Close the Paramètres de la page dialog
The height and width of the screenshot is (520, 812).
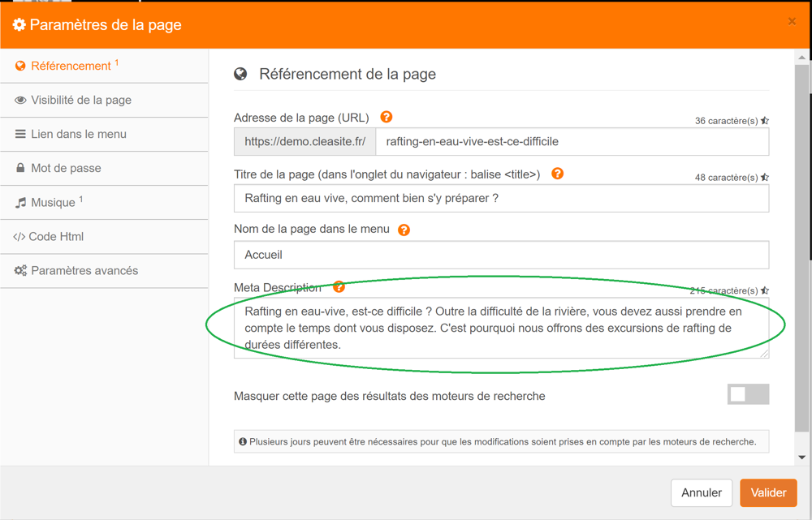(x=792, y=22)
